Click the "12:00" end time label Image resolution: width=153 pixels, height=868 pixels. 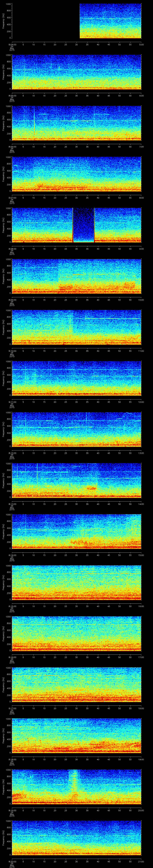tap(141, 402)
